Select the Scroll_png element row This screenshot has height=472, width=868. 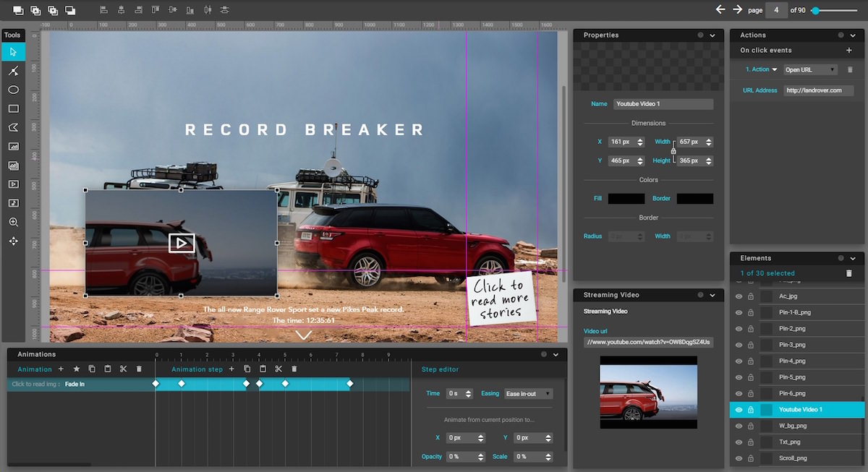797,458
